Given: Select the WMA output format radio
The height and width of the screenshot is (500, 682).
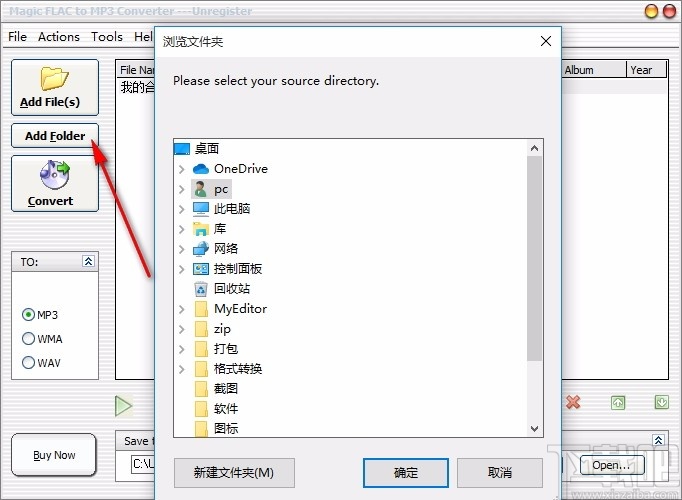Looking at the screenshot, I should click(x=28, y=338).
